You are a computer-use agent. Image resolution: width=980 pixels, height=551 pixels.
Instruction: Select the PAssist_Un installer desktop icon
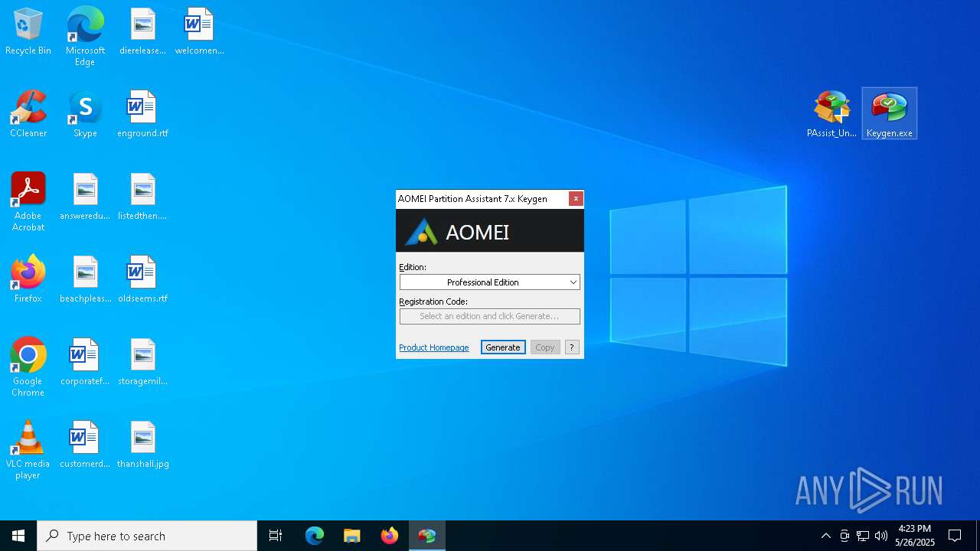point(831,114)
